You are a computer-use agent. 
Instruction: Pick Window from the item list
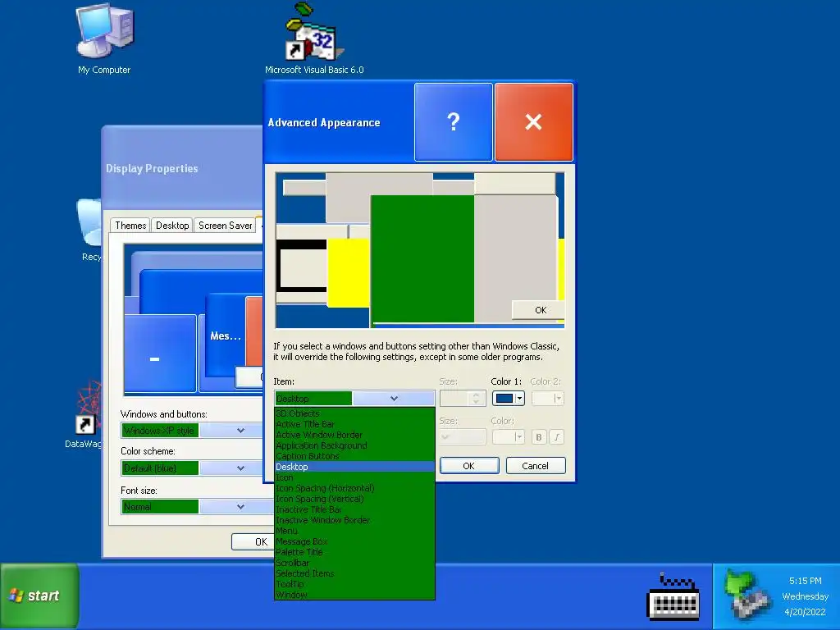point(354,595)
